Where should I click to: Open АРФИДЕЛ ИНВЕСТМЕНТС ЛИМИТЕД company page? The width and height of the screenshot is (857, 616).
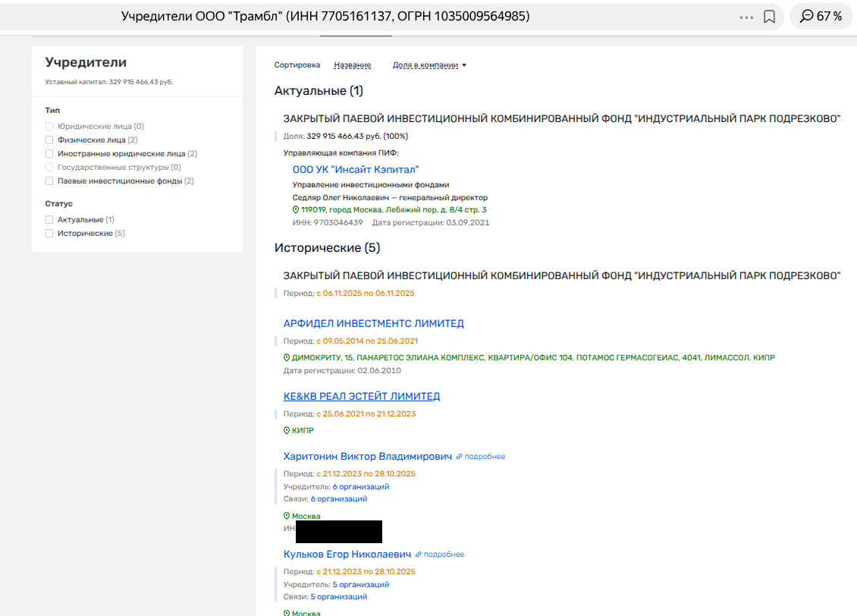coord(373,324)
